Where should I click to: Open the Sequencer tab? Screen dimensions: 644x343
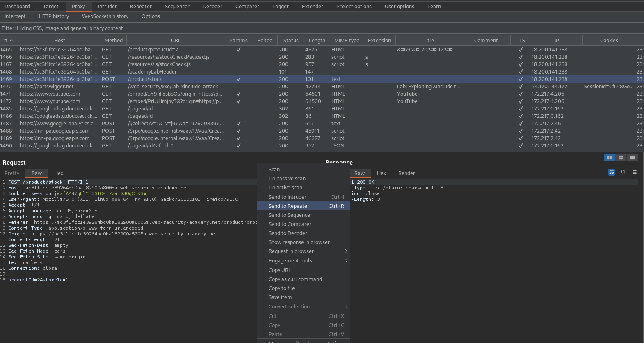point(177,6)
